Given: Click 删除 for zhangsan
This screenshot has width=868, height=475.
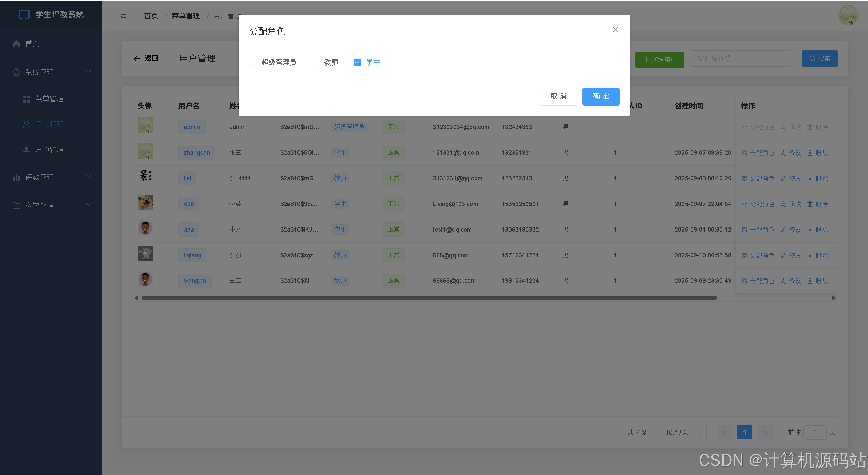Looking at the screenshot, I should tap(818, 153).
